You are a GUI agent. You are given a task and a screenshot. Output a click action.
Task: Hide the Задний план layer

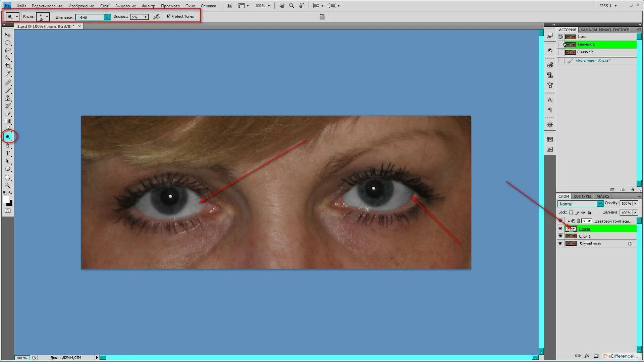coord(560,243)
